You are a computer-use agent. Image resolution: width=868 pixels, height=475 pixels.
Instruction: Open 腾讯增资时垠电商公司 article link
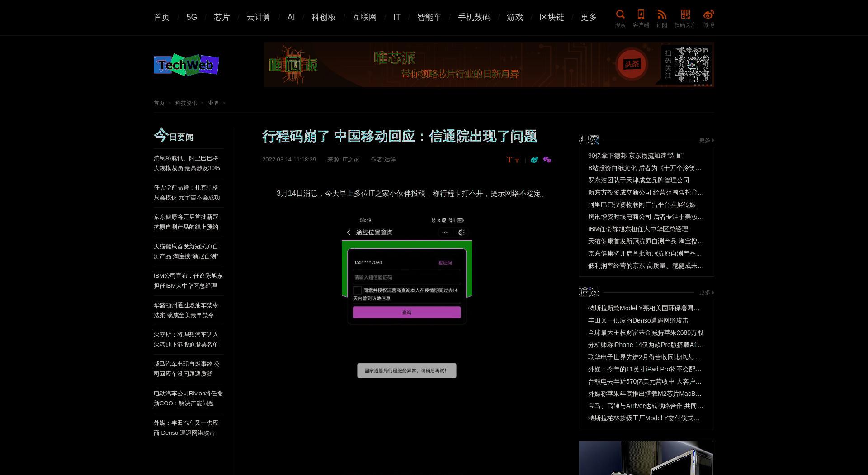tap(646, 217)
